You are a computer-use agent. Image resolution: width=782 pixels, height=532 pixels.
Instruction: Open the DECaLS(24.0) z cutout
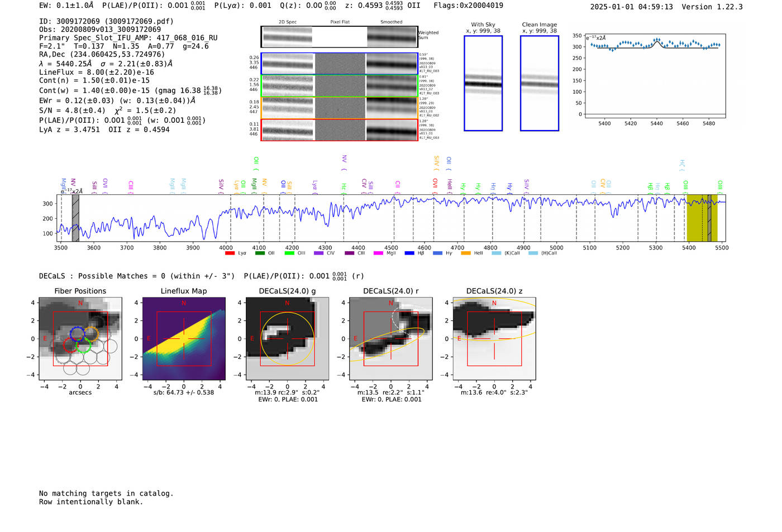pyautogui.click(x=494, y=339)
